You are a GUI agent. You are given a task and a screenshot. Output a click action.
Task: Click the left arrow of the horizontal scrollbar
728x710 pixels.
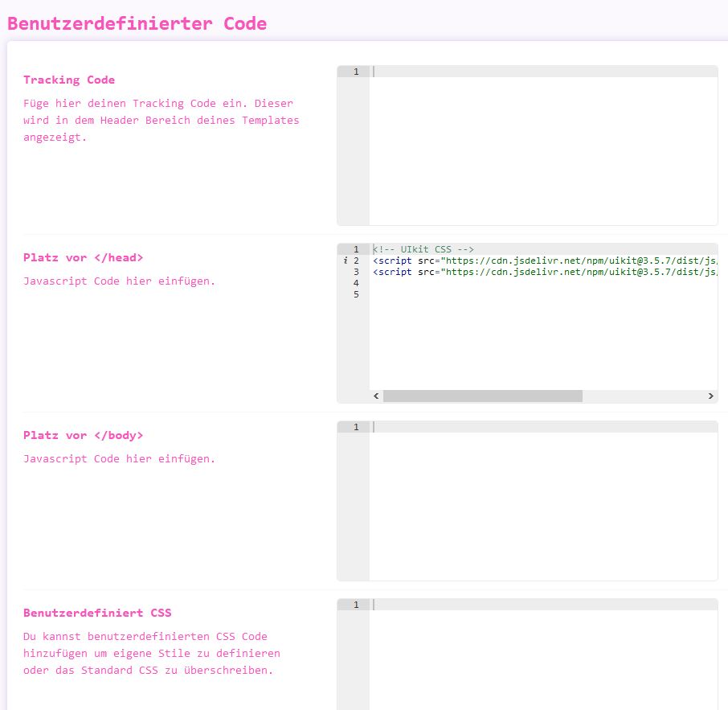[376, 396]
